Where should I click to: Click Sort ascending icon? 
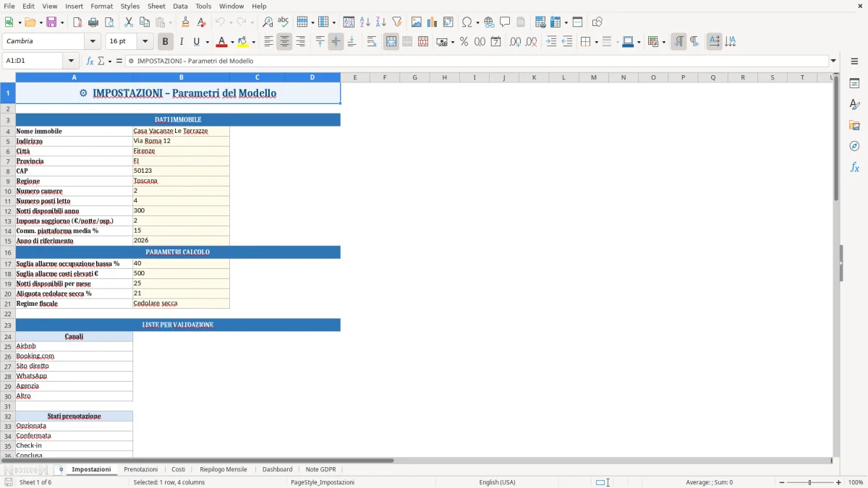click(365, 22)
